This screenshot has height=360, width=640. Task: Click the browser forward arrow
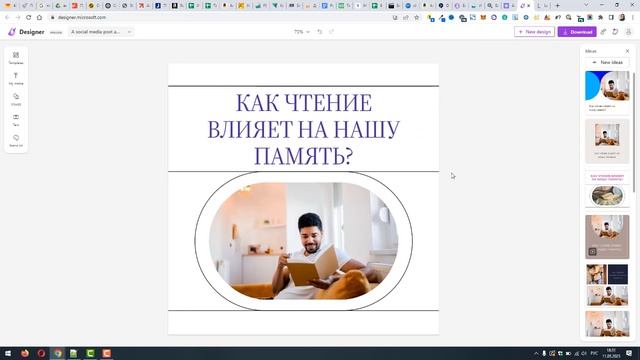click(18, 18)
